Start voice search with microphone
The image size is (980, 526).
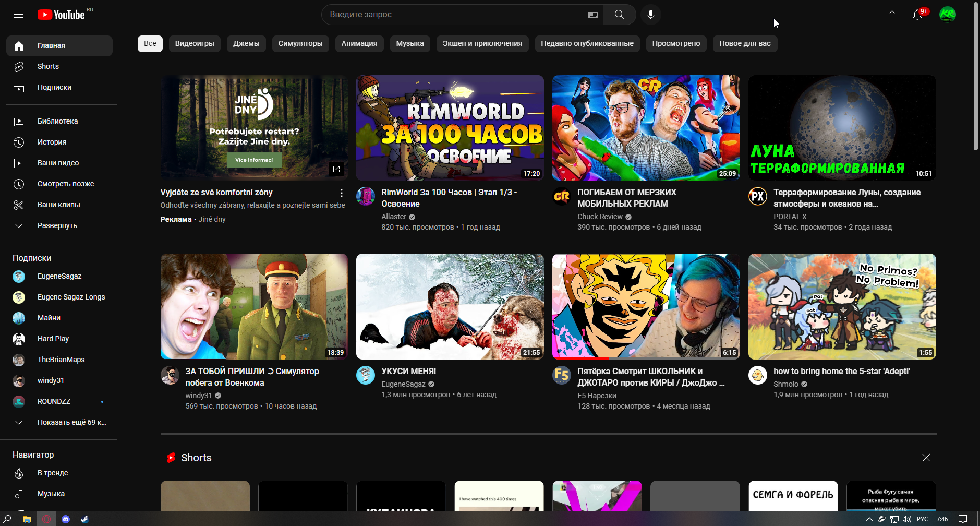point(651,15)
